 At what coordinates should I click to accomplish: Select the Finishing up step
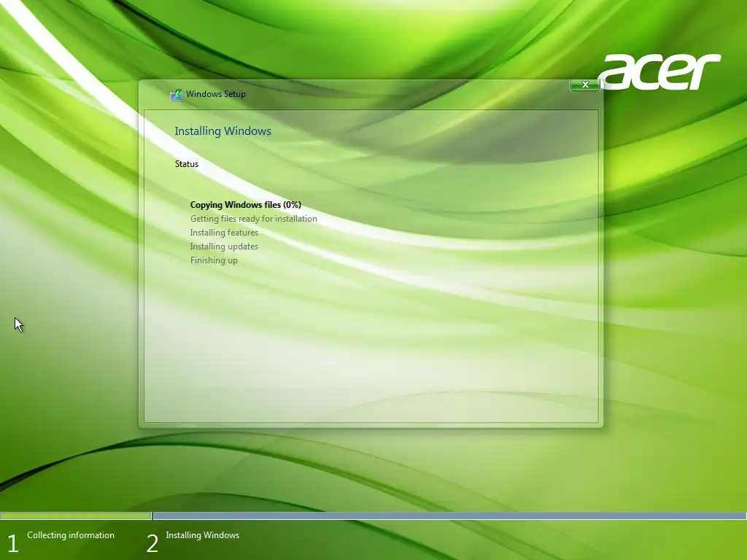[x=214, y=260]
